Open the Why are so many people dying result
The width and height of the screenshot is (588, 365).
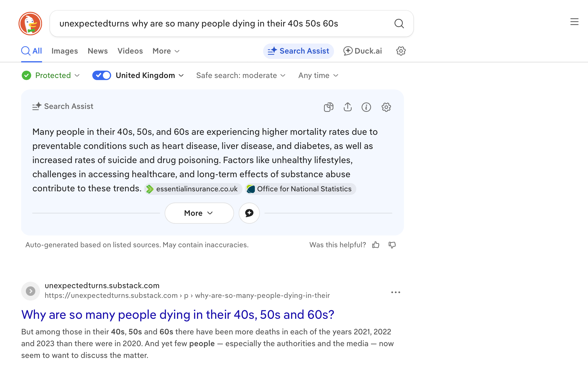tap(178, 315)
